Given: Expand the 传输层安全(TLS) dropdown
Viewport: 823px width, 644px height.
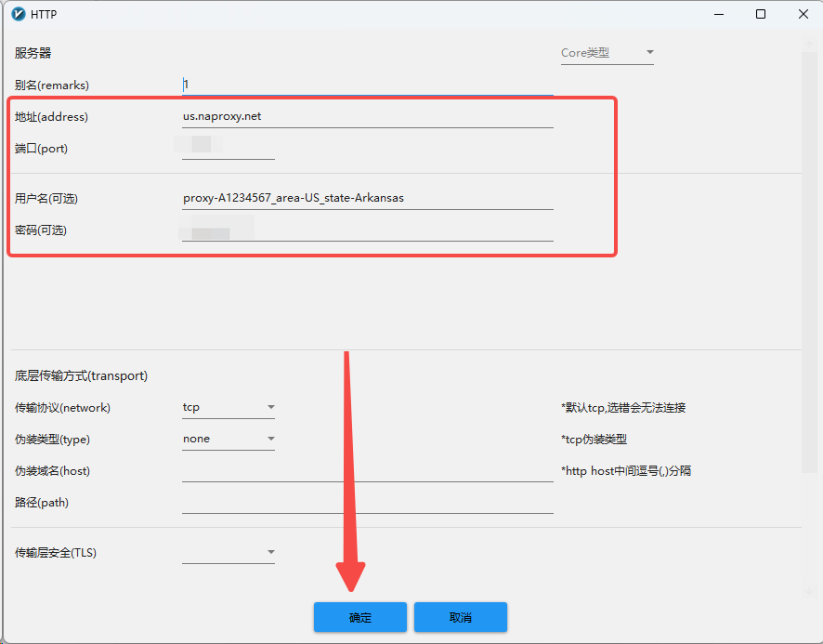Looking at the screenshot, I should click(x=229, y=553).
